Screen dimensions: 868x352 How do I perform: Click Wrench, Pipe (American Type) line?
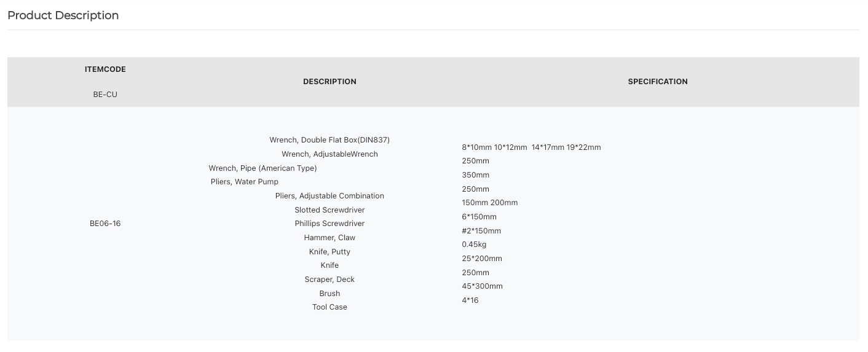point(262,168)
